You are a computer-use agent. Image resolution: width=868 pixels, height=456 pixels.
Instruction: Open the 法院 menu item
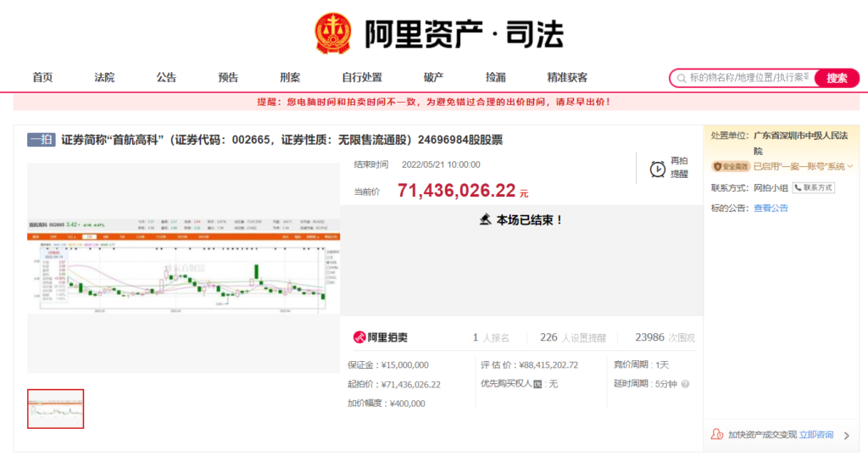pyautogui.click(x=104, y=78)
